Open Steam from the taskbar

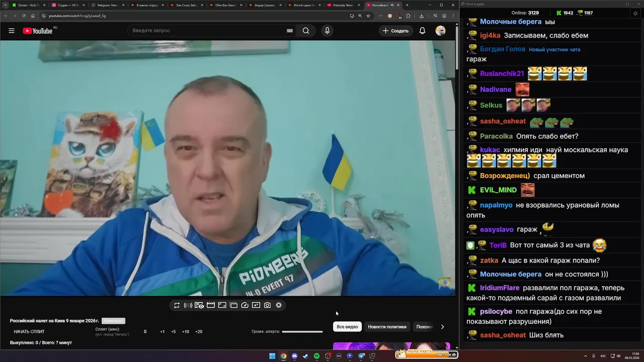pyautogui.click(x=305, y=356)
